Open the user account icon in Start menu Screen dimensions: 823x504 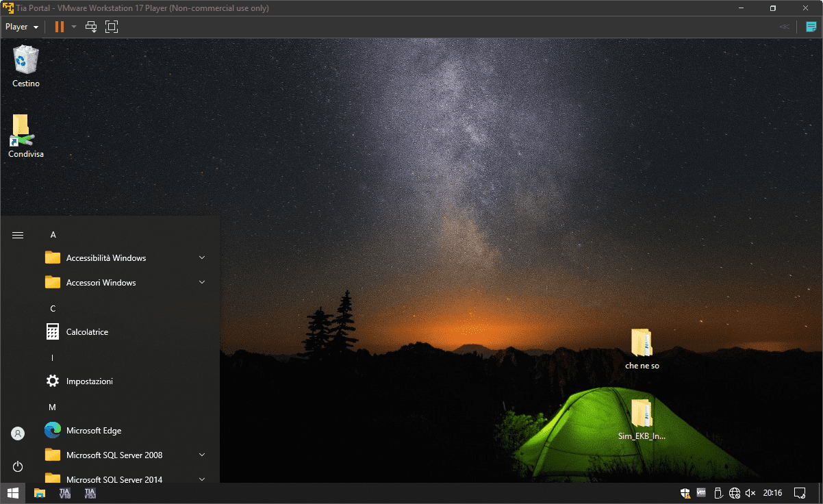pos(18,433)
